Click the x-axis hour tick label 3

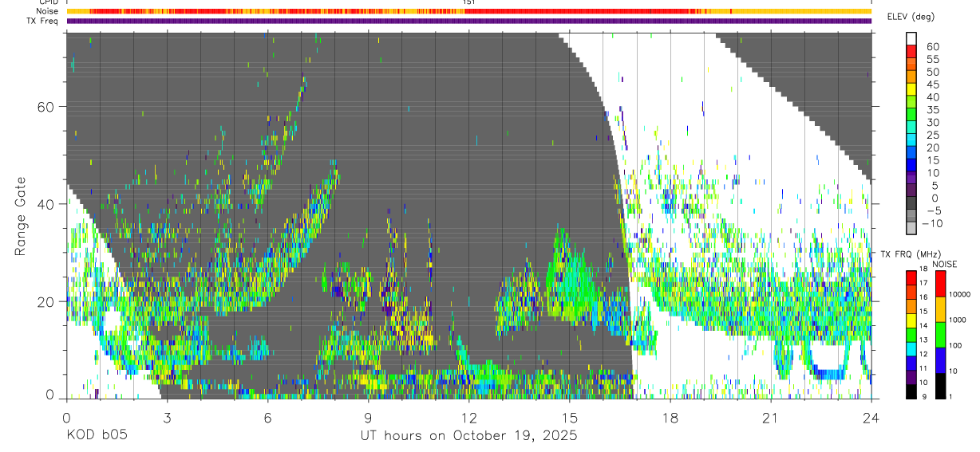[167, 418]
